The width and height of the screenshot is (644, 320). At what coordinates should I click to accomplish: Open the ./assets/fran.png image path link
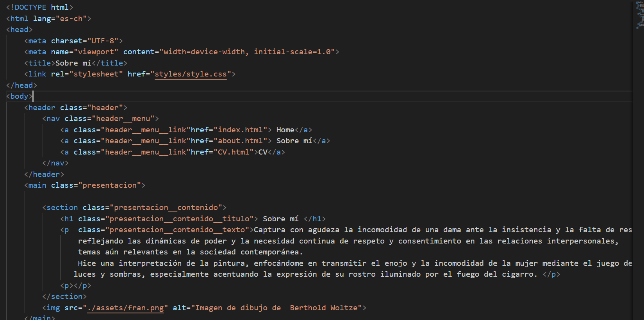tap(125, 308)
